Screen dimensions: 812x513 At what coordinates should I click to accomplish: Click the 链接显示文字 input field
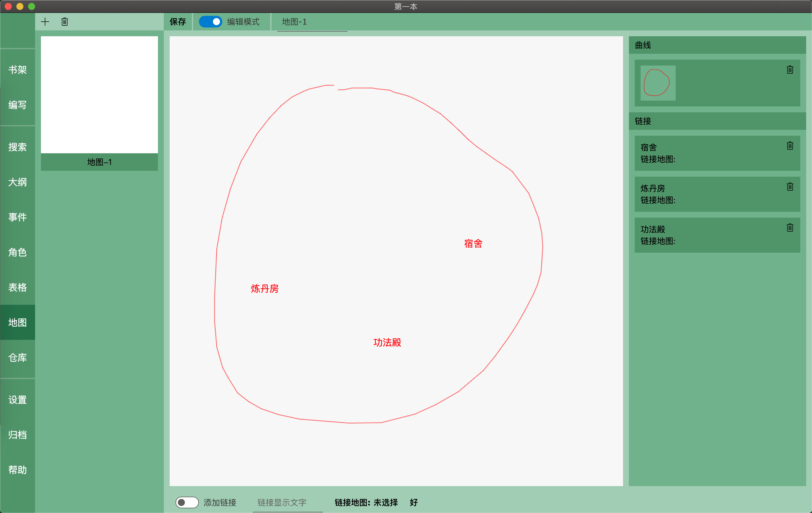pos(287,502)
